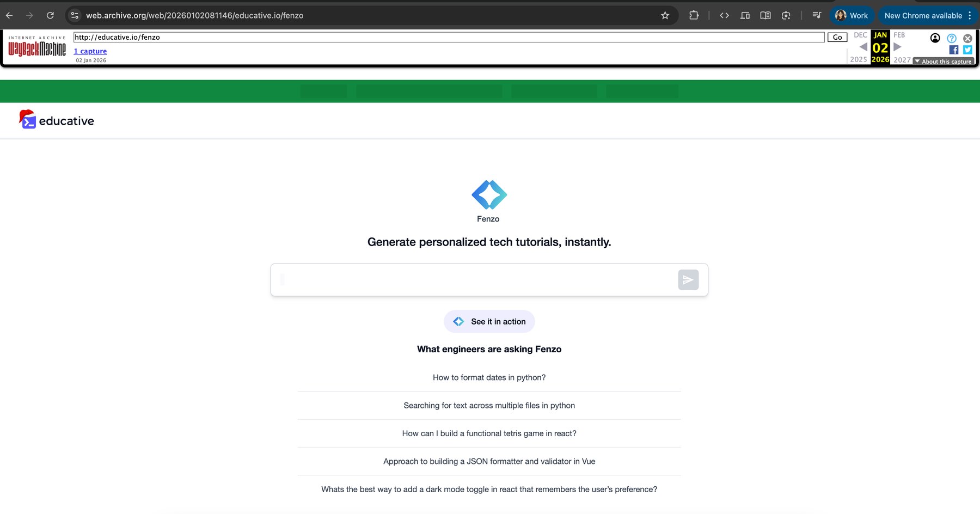Viewport: 980px width, 514px height.
Task: Share capture on Twitter
Action: point(967,50)
